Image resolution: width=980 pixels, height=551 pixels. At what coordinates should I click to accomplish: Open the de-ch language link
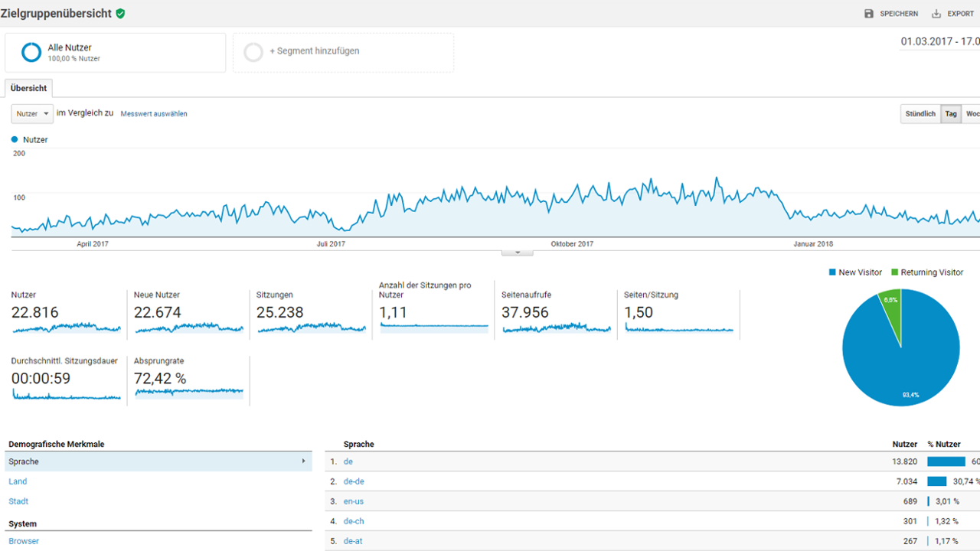click(x=354, y=521)
